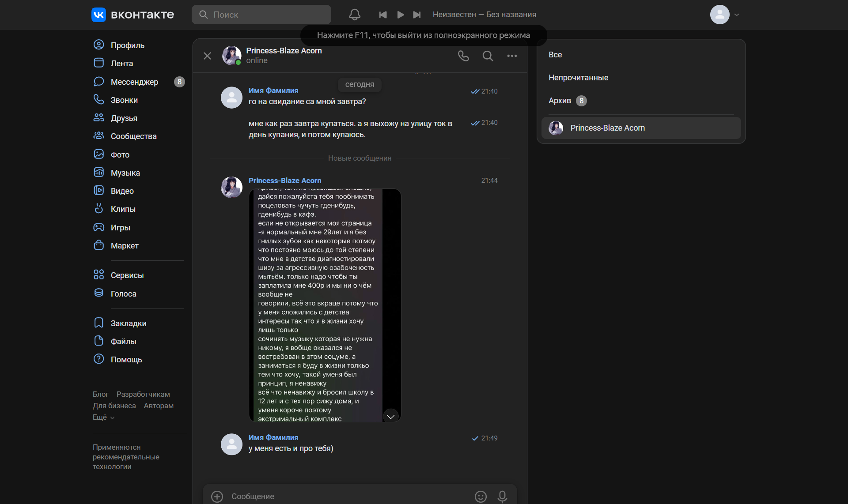Close the open chat with X button
Screen dimensions: 848x504
click(x=207, y=56)
